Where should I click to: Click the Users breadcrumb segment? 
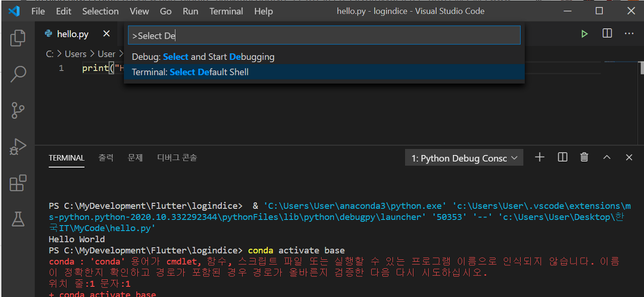pyautogui.click(x=75, y=54)
